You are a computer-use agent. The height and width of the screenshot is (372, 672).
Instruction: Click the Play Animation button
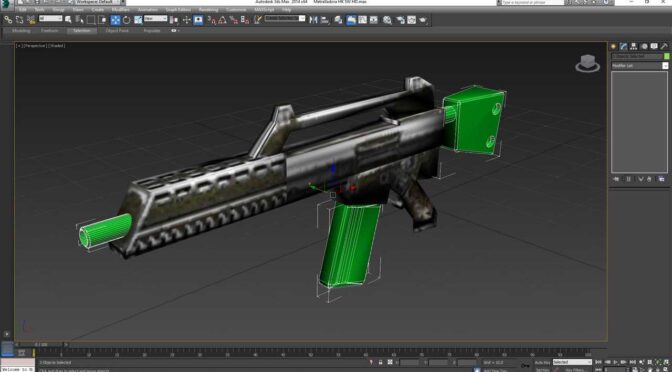(x=616, y=363)
